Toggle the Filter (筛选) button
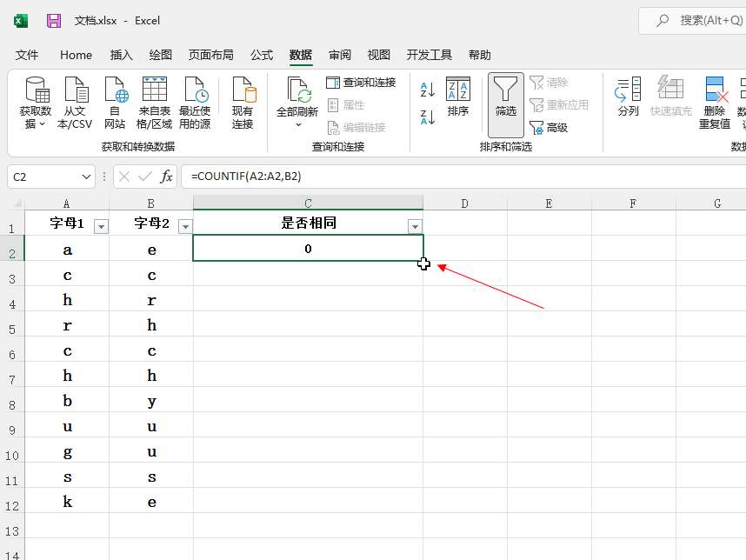 click(505, 104)
